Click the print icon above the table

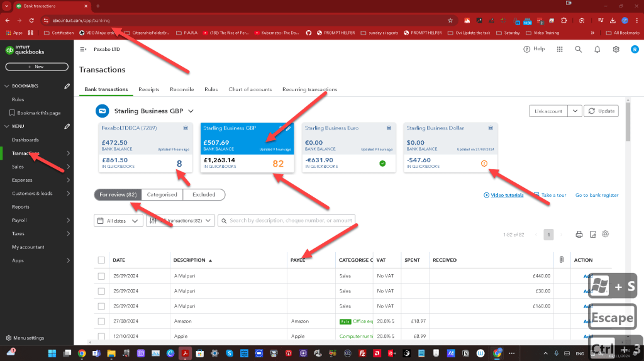[579, 235]
